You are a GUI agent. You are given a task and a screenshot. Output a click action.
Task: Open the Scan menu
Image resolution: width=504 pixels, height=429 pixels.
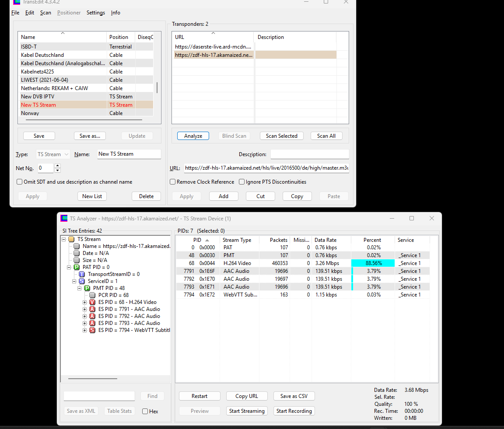pyautogui.click(x=45, y=13)
